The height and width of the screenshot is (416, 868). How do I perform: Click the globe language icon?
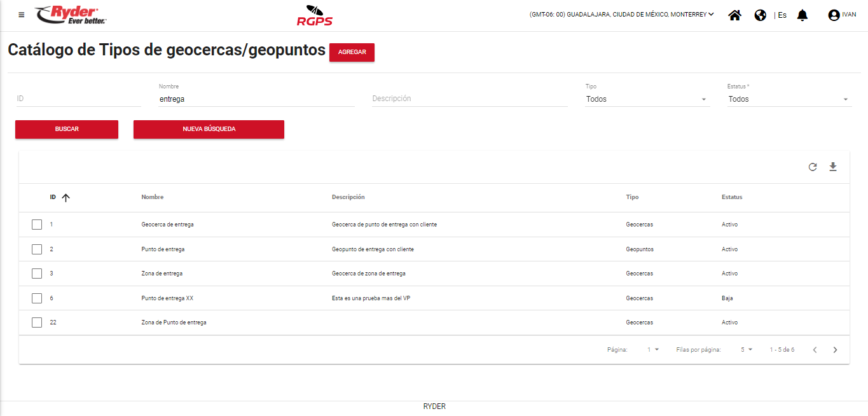[x=760, y=15]
